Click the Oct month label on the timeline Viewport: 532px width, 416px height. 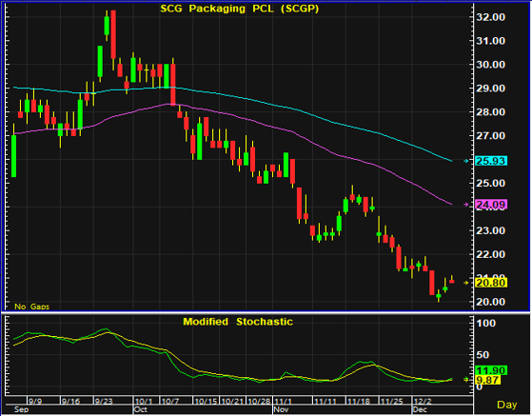pos(140,409)
